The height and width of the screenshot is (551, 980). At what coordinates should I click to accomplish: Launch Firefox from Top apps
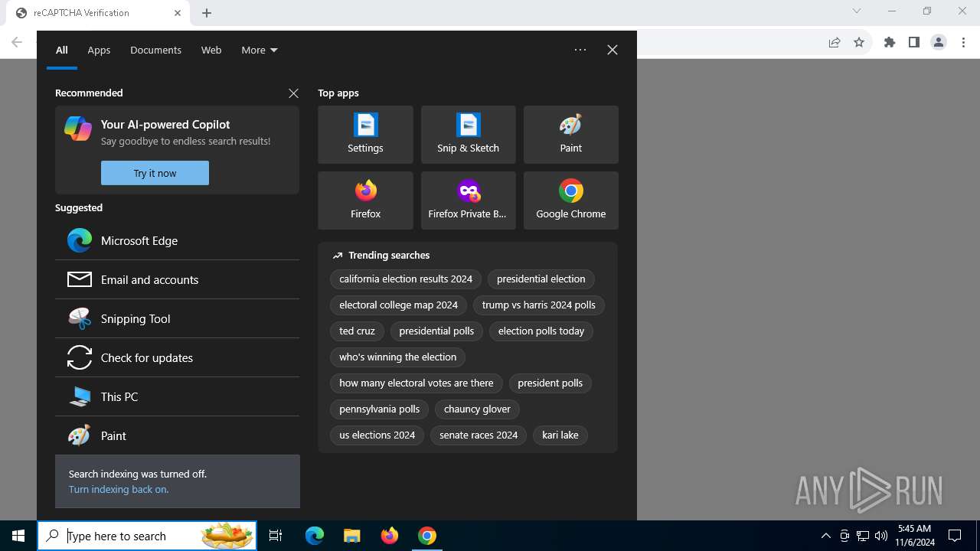click(365, 201)
